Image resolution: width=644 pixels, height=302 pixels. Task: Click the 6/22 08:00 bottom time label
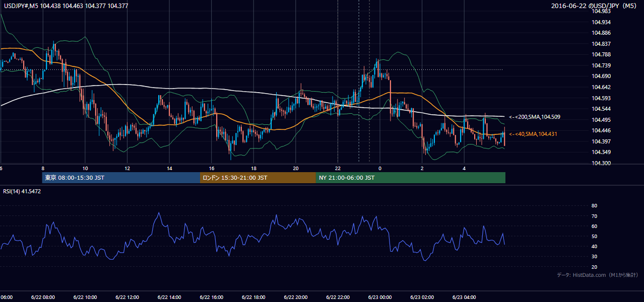pyautogui.click(x=43, y=297)
